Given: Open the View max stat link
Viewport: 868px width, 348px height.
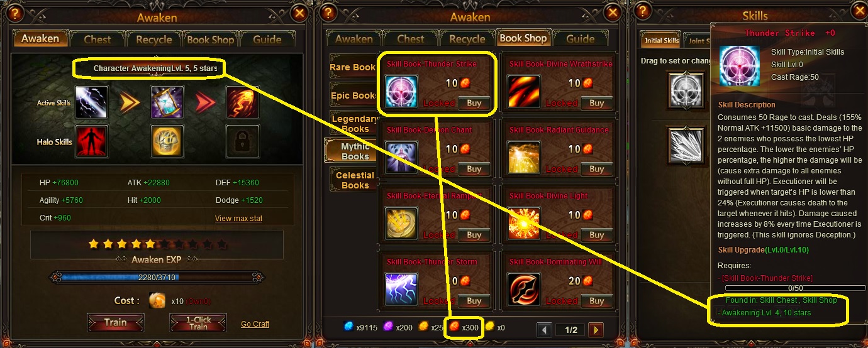Looking at the screenshot, I should (x=239, y=219).
